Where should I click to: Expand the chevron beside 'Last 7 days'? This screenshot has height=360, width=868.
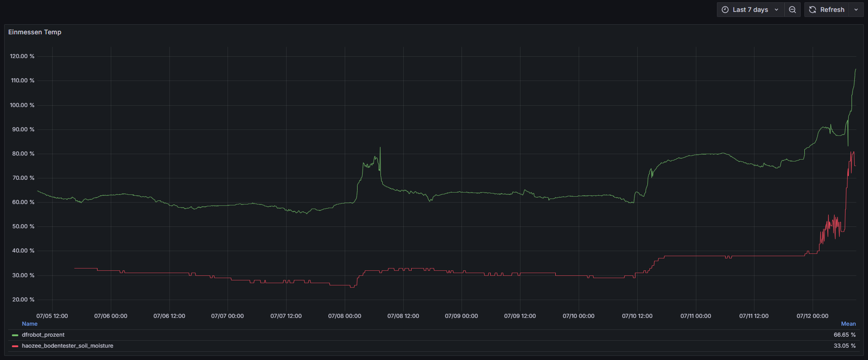click(776, 10)
